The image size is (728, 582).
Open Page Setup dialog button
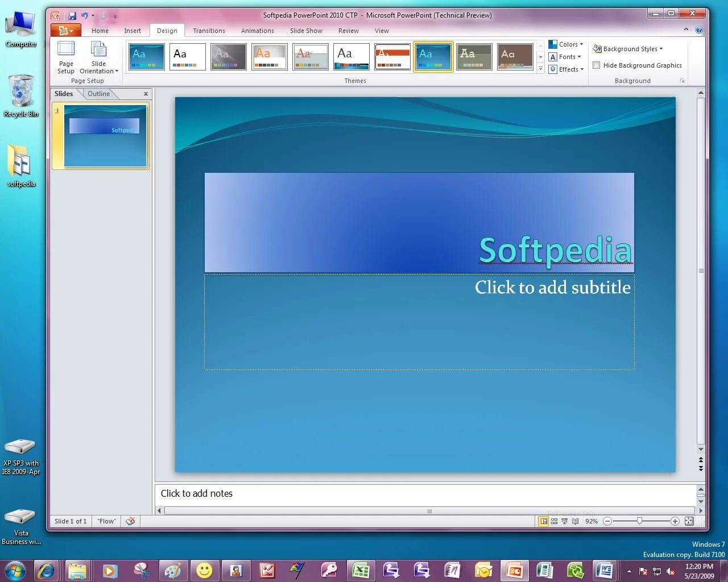click(x=66, y=57)
